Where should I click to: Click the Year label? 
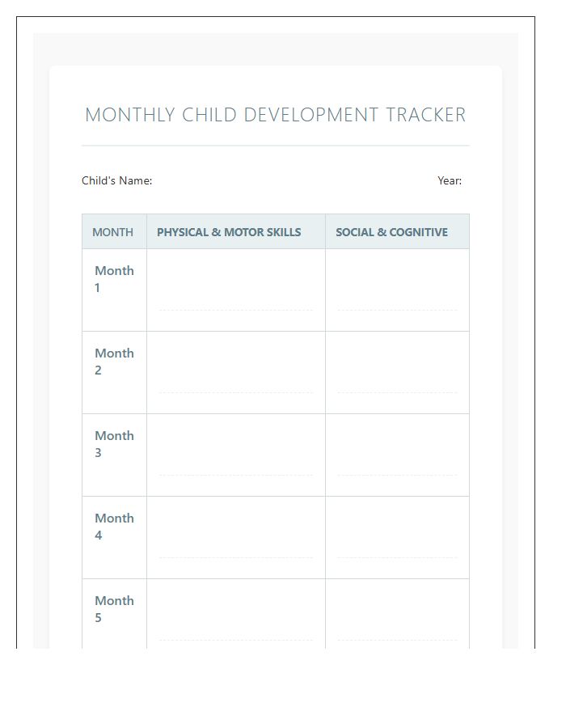(x=450, y=180)
